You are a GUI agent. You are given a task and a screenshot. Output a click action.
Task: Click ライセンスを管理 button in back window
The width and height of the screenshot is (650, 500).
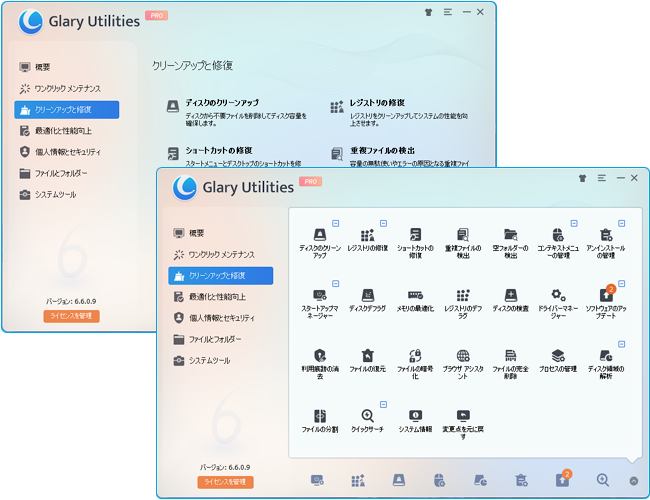point(71,316)
